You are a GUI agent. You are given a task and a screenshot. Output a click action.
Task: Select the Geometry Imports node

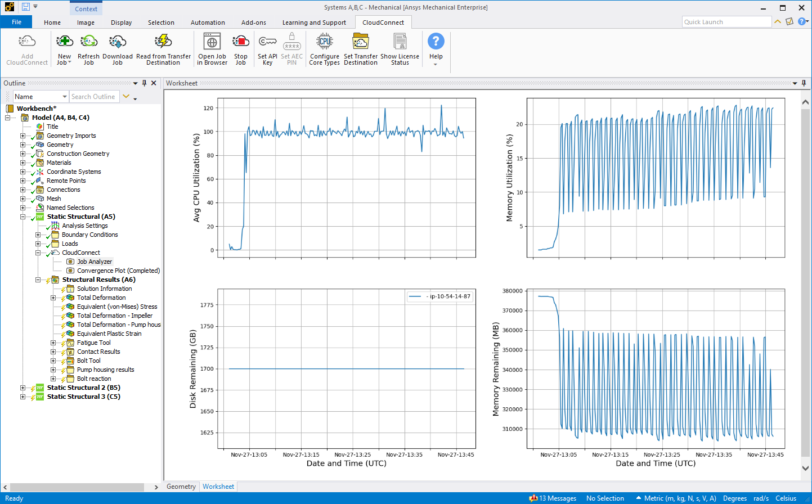pos(71,136)
